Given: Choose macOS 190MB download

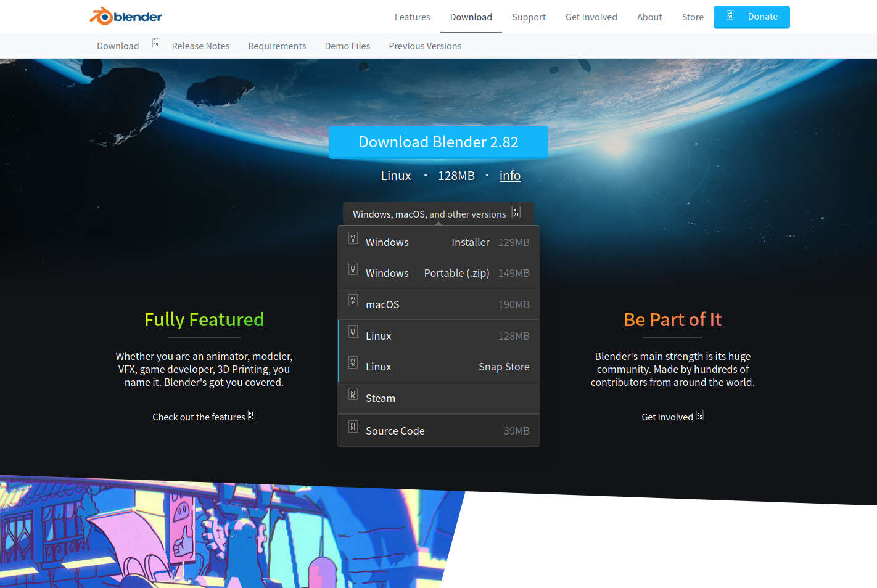Looking at the screenshot, I should click(x=439, y=304).
